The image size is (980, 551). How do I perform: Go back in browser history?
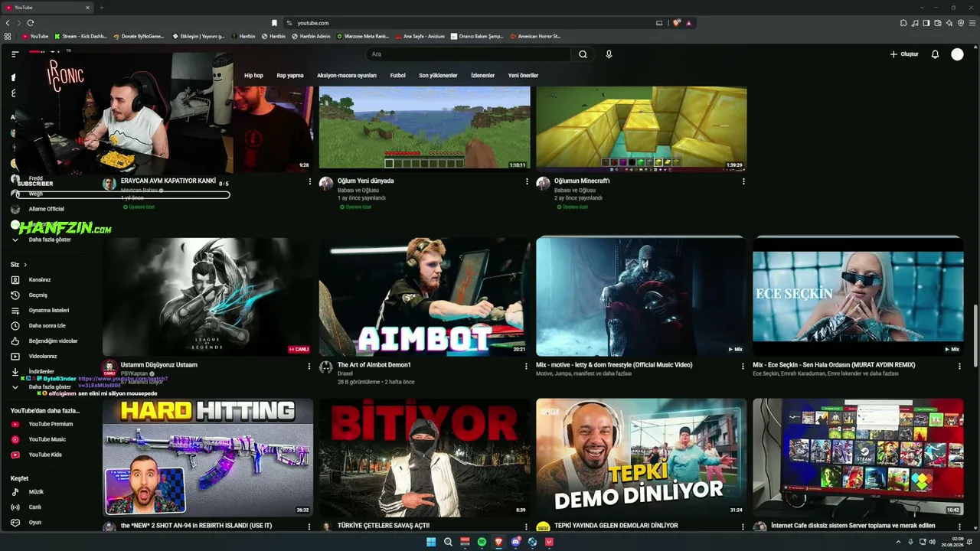pyautogui.click(x=8, y=23)
